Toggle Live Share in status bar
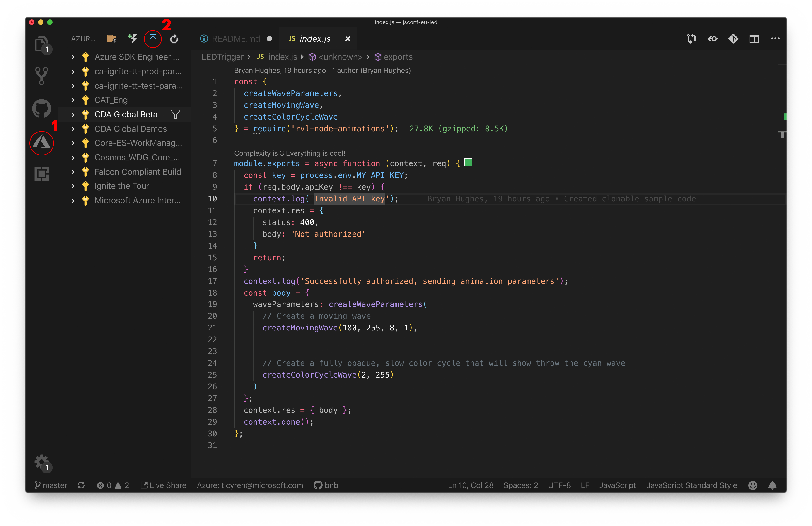 click(163, 485)
